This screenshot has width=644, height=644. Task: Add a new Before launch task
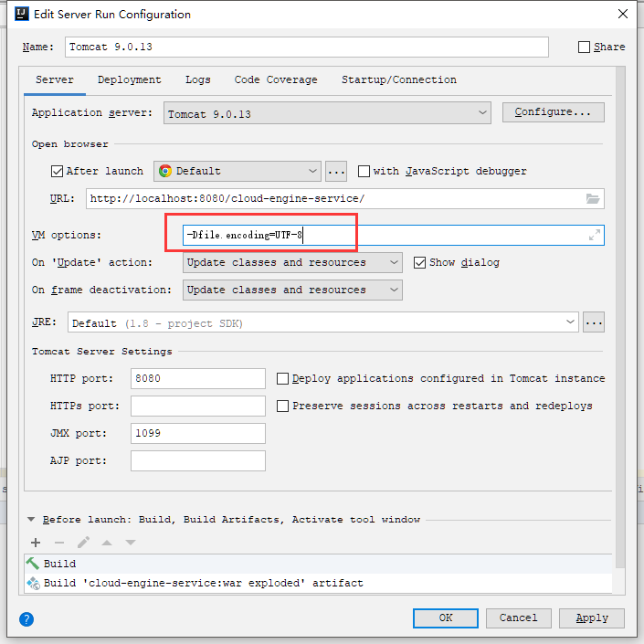point(36,543)
